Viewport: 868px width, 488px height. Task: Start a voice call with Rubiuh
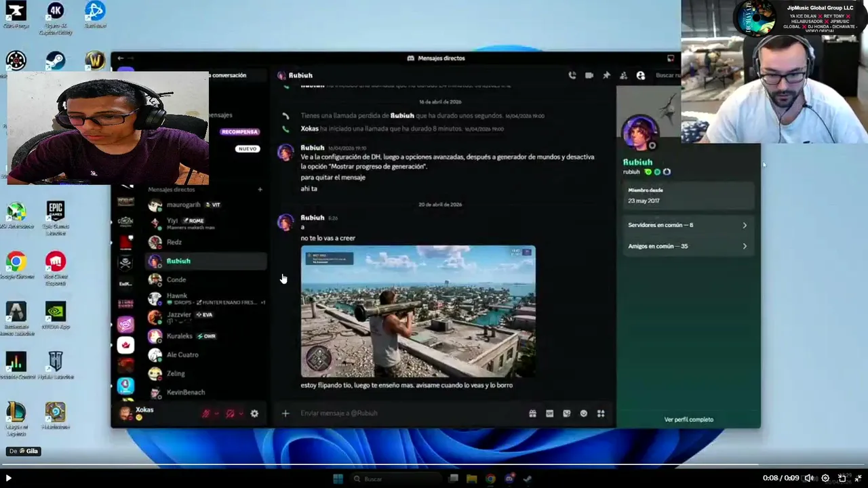coord(572,75)
